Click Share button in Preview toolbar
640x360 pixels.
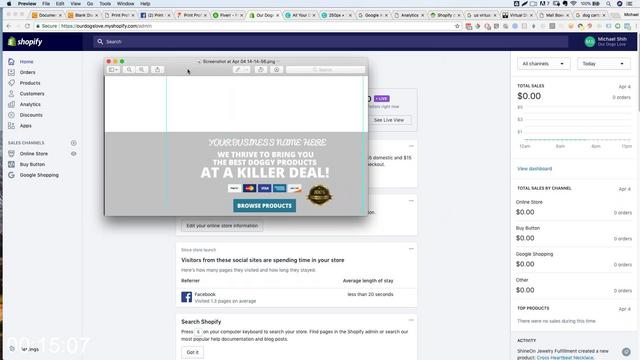pos(158,70)
